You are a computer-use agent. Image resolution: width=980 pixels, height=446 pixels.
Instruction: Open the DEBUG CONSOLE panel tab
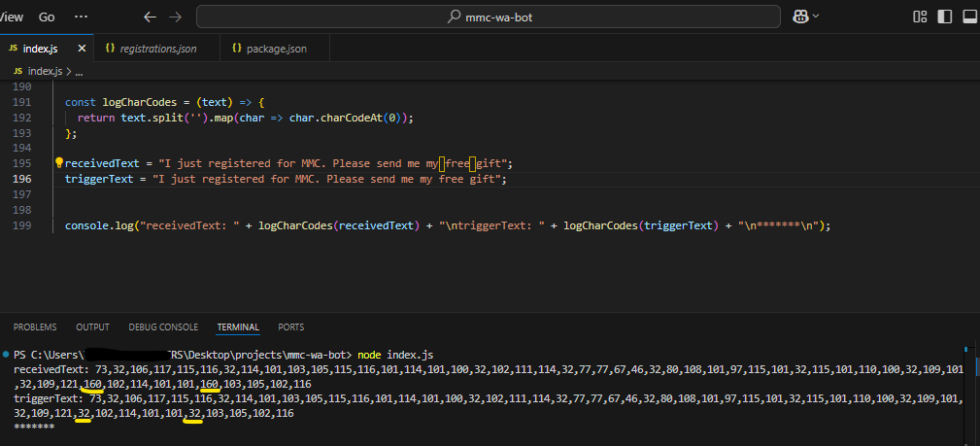[163, 327]
